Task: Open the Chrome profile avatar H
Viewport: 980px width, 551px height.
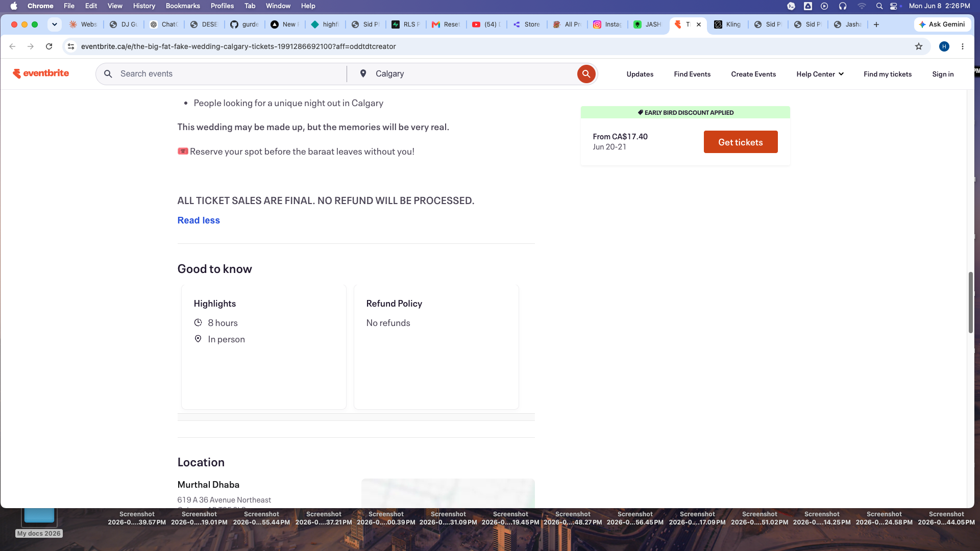Action: click(944, 46)
